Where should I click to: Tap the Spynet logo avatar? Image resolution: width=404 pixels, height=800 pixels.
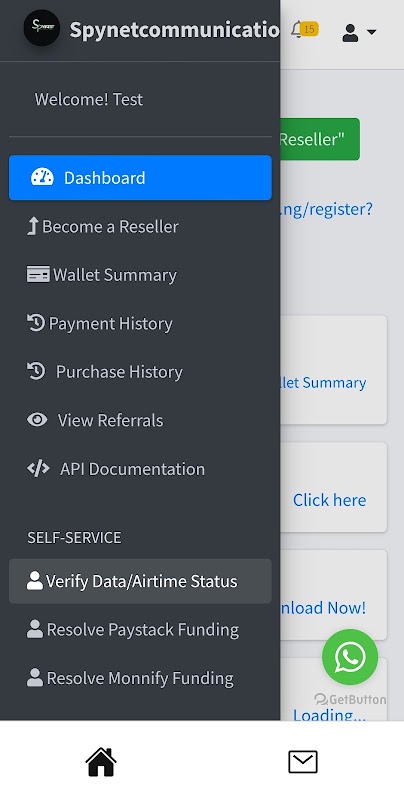(x=42, y=28)
